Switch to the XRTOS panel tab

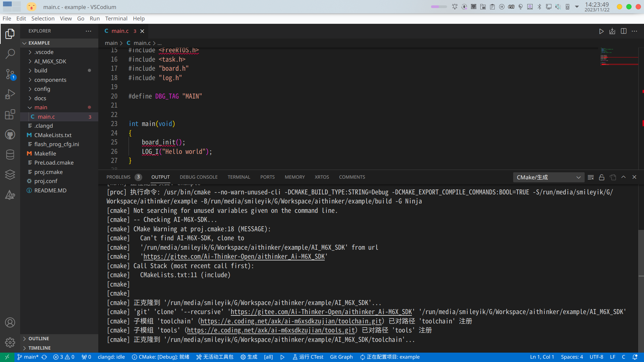click(x=322, y=177)
